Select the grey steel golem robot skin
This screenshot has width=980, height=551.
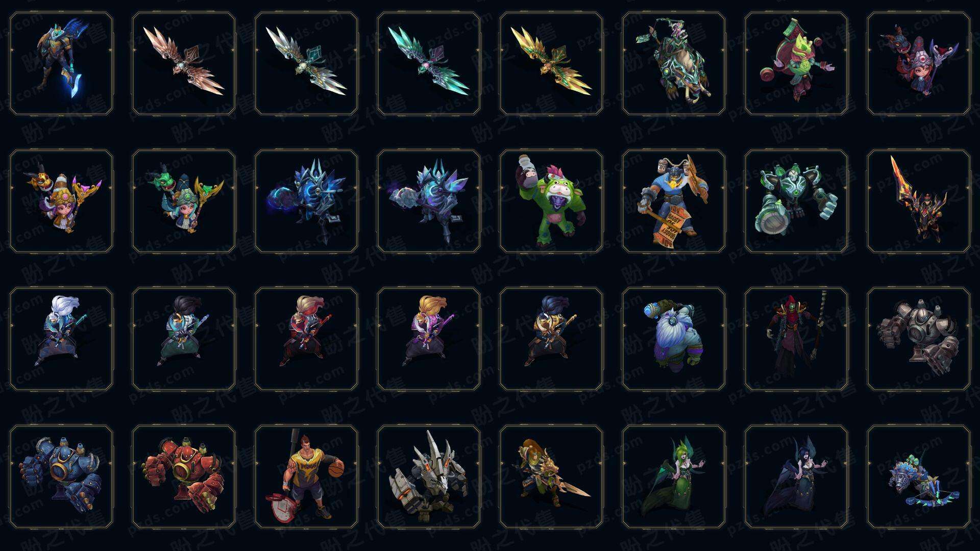[919, 339]
